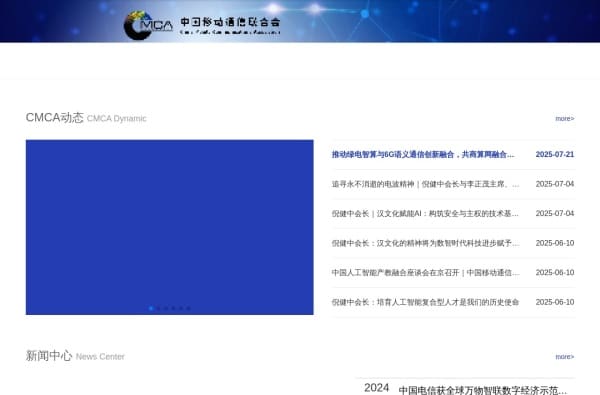Open the 汉文化赋能AI：构筑安全与主权 article
This screenshot has height=395, width=600.
click(425, 214)
